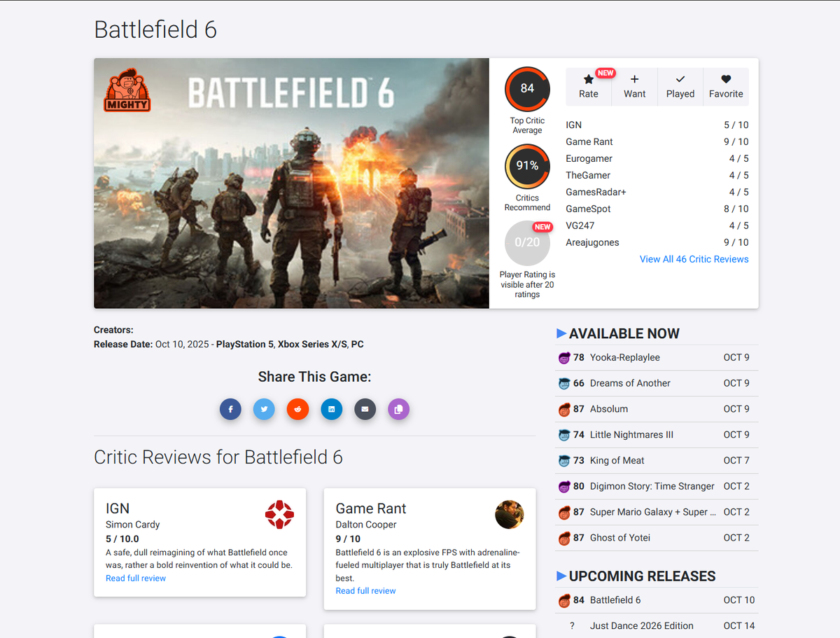Click the AVAILABLE NOW heading
Viewport: 840px width, 638px height.
[624, 333]
